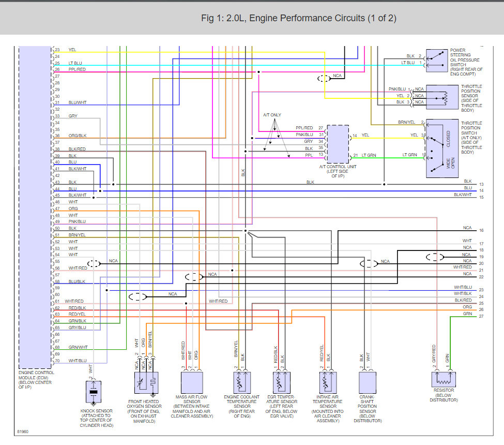This screenshot has height=445, width=504.
Task: Click 'BLK/WHT' label at connector 15
Action: tap(463, 195)
